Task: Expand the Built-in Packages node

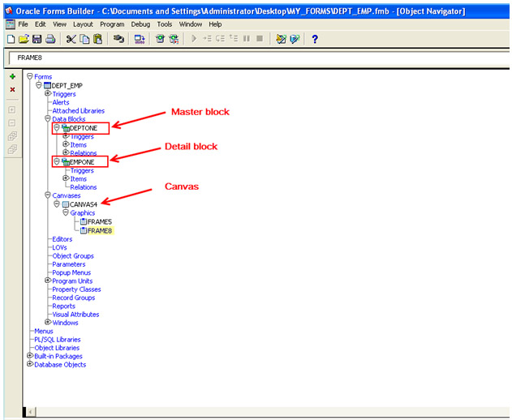Action: pyautogui.click(x=30, y=356)
